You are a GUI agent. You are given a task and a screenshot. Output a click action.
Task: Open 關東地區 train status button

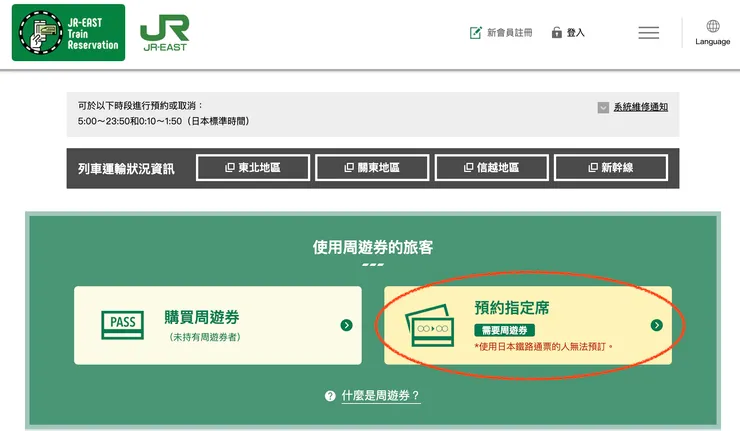[x=372, y=168]
